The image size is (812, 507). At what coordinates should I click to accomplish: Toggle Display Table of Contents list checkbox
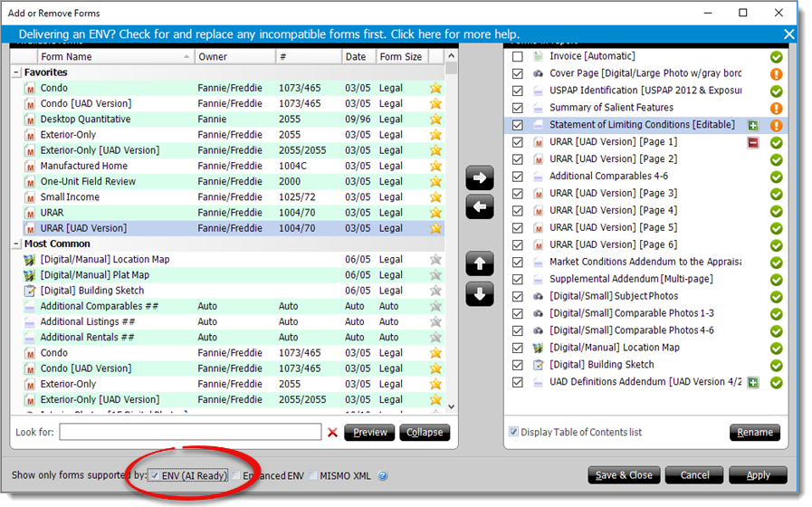point(513,431)
